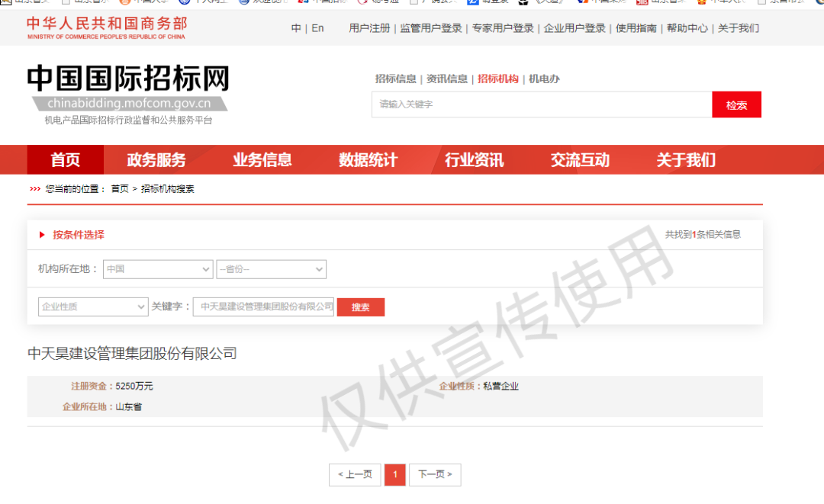The width and height of the screenshot is (824, 504).
Task: Open 企业用户登录 login link
Action: coord(575,28)
